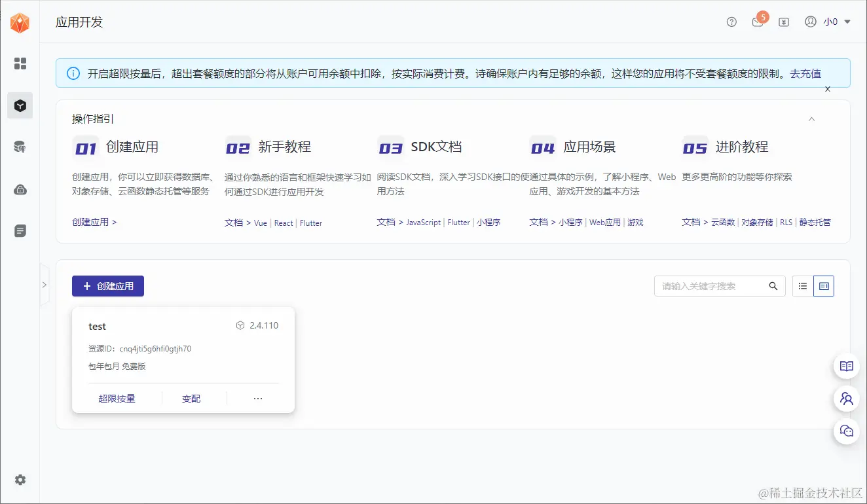Select the database icon in the sidebar

pyautogui.click(x=20, y=147)
